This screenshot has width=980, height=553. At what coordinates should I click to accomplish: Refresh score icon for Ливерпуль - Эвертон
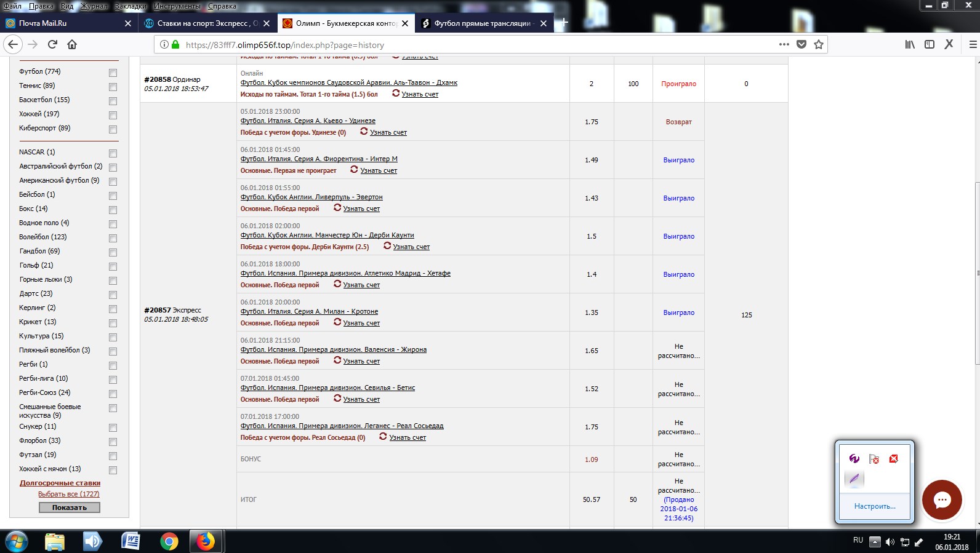coord(337,208)
